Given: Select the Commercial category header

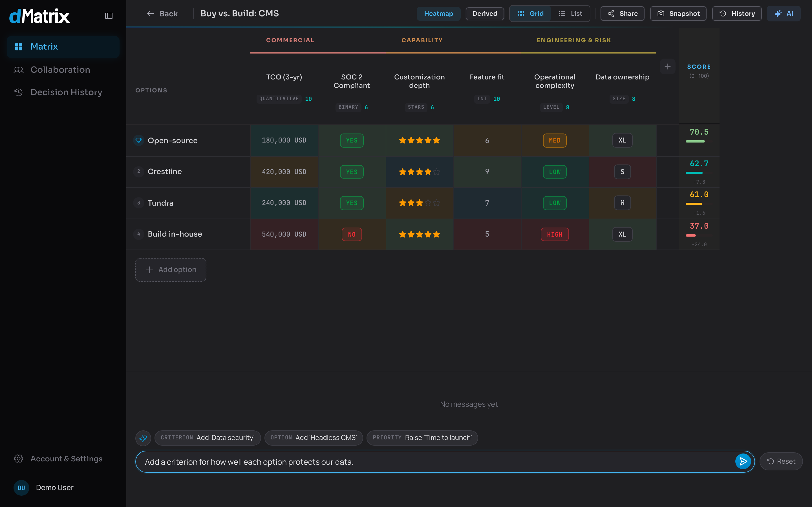Looking at the screenshot, I should [290, 40].
